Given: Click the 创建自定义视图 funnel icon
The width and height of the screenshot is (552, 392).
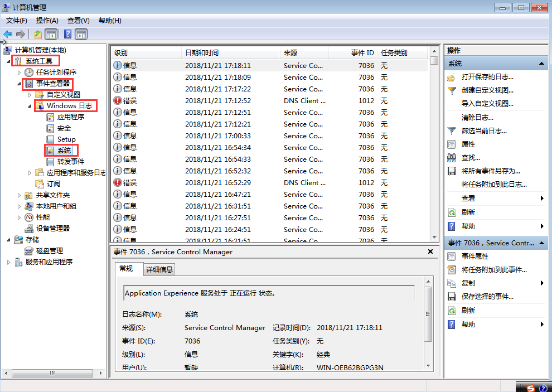Looking at the screenshot, I should 451,90.
